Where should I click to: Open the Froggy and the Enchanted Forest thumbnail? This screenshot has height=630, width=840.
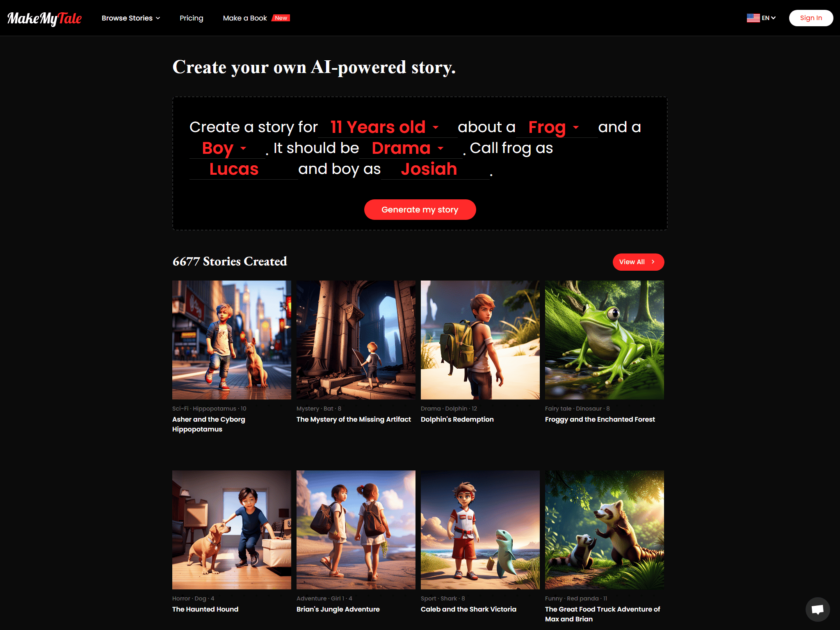tap(604, 340)
